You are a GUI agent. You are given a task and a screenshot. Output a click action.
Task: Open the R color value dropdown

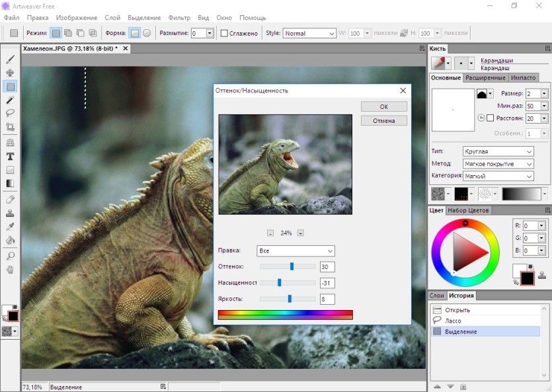coord(541,225)
